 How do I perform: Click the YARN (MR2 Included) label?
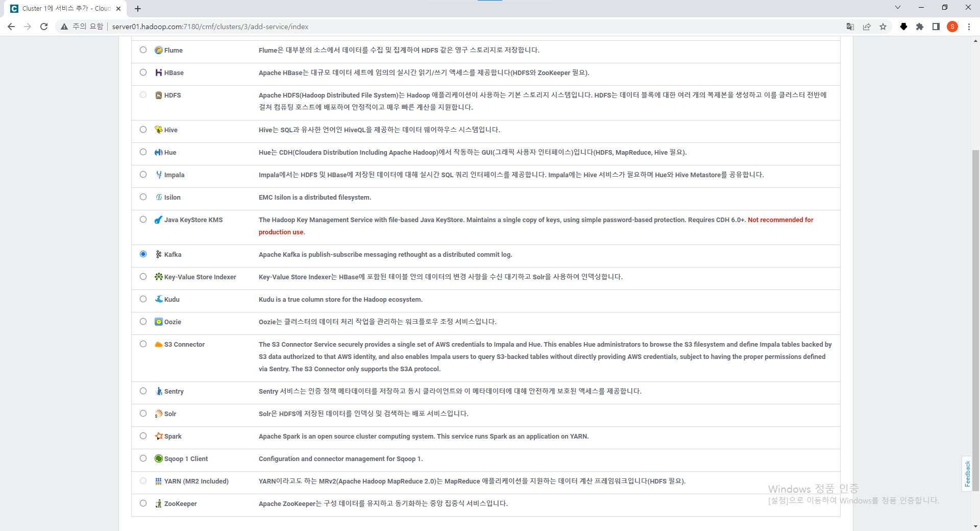tap(197, 481)
